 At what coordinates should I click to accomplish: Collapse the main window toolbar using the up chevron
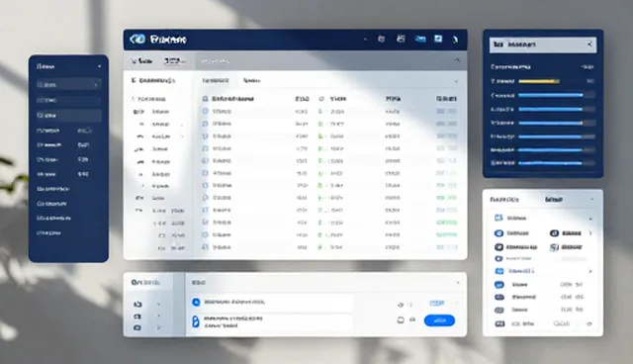[x=457, y=60]
